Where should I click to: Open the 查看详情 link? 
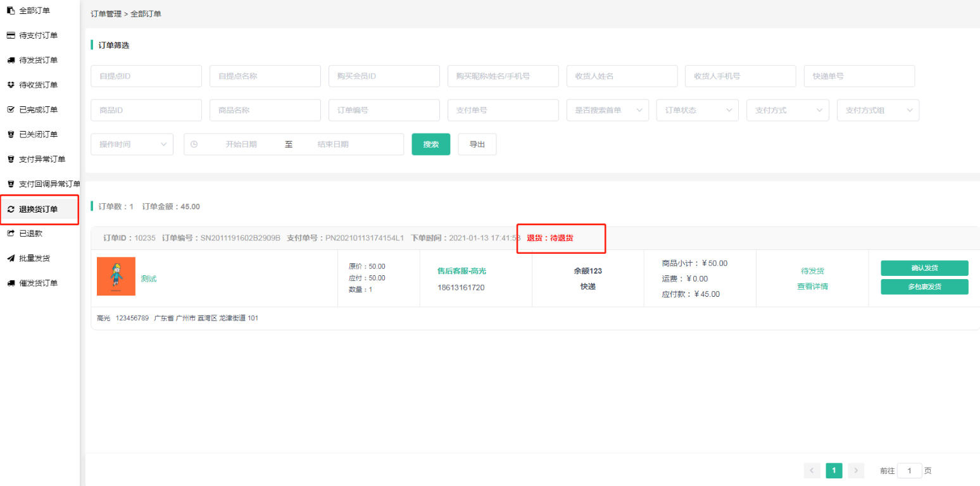(x=812, y=286)
